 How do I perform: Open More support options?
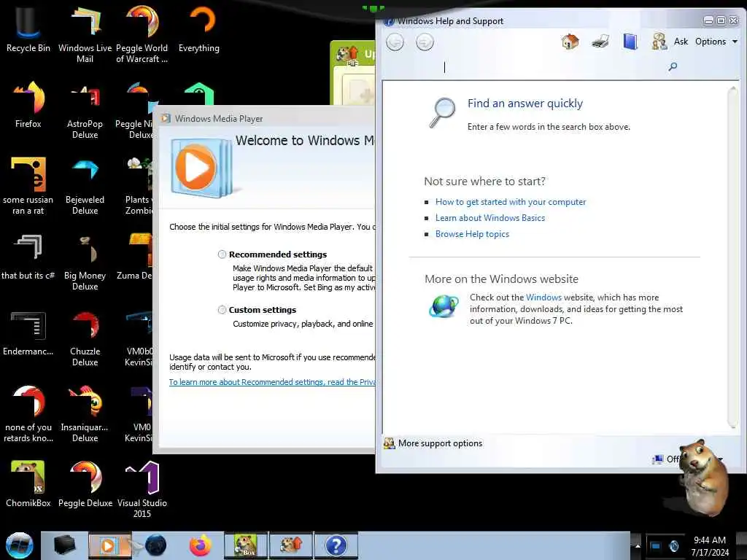pos(433,443)
